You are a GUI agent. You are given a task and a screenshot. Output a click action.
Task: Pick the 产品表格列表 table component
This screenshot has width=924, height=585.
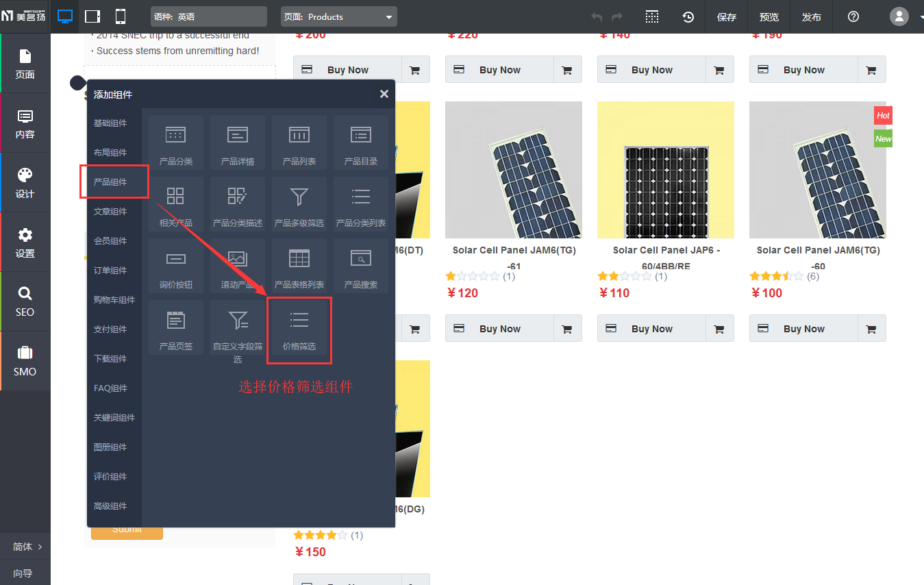299,266
